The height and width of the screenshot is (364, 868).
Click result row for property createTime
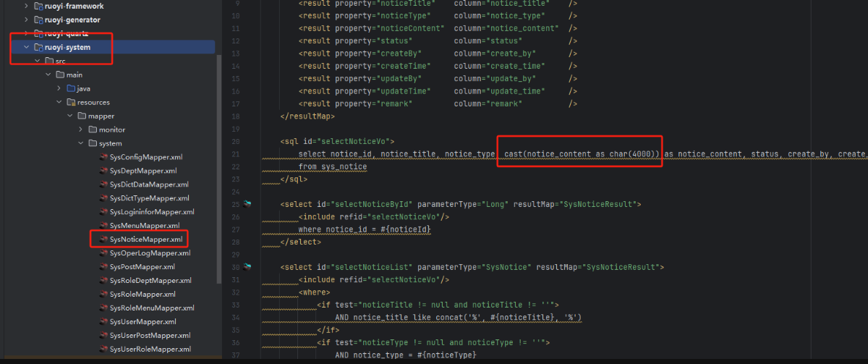coord(438,66)
